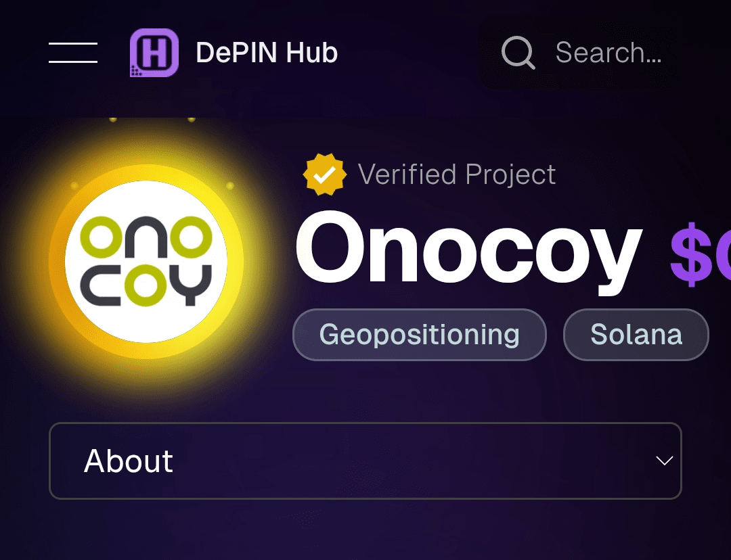
Task: Click the purple DePIN Hub logo icon
Action: tap(154, 53)
